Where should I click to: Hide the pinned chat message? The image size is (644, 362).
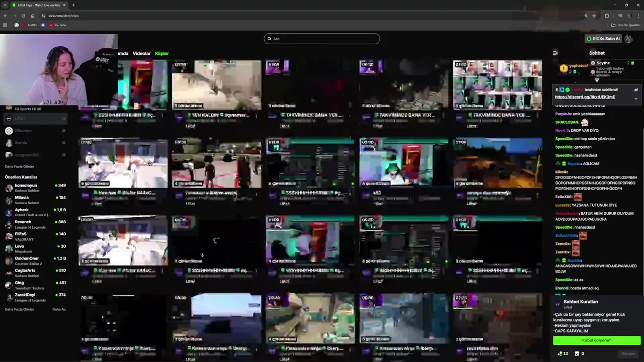[636, 90]
